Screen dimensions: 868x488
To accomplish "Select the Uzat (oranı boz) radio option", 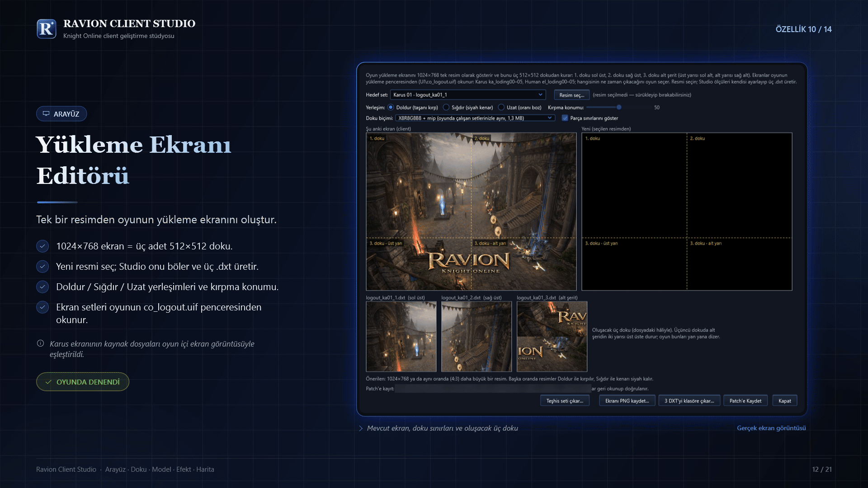I will coord(501,108).
